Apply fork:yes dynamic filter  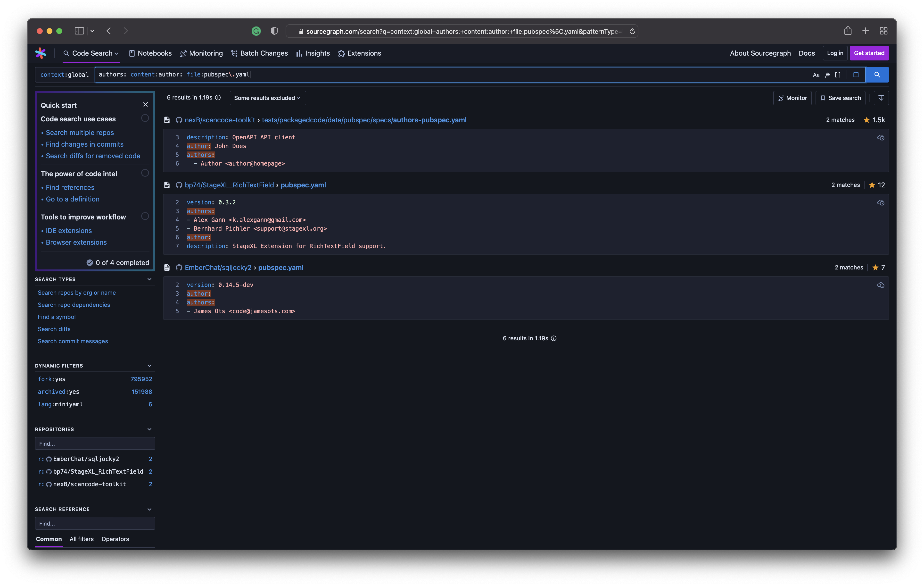(95, 379)
